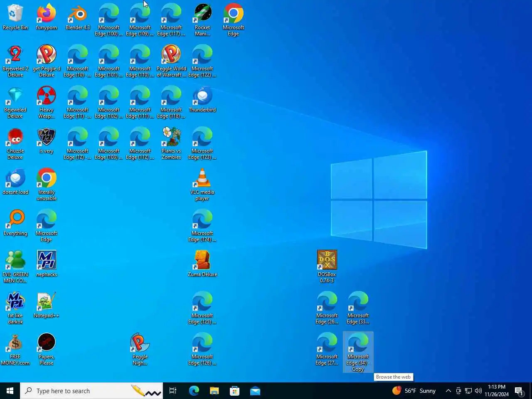Select the Microsoft Edge (112) shortcut

(x=140, y=143)
